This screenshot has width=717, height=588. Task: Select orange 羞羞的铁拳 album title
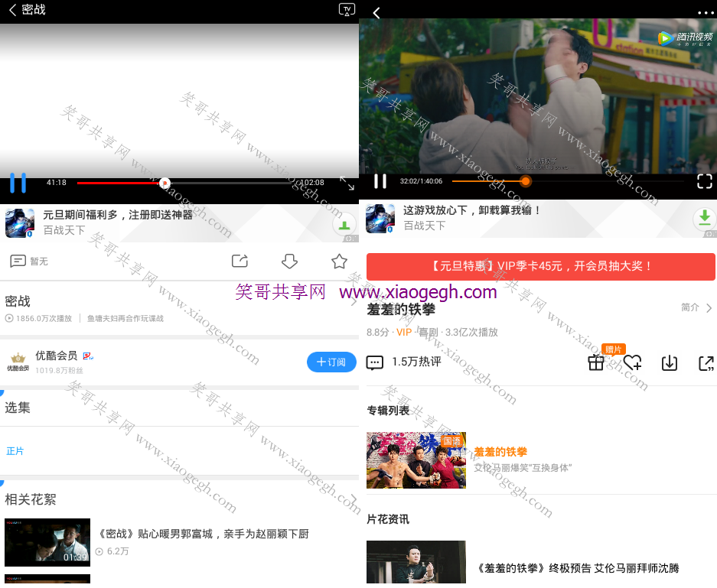[500, 452]
